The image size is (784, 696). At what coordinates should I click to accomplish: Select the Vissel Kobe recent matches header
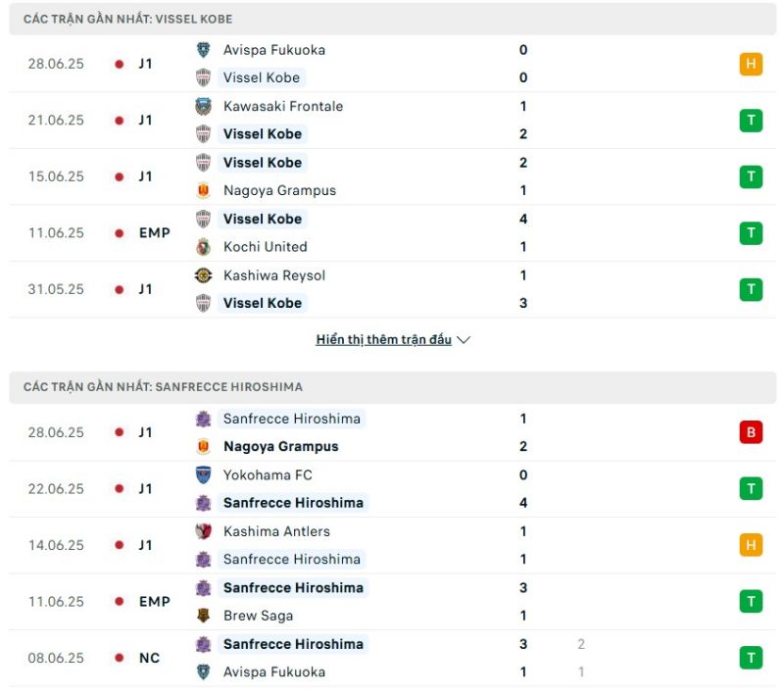pyautogui.click(x=127, y=20)
